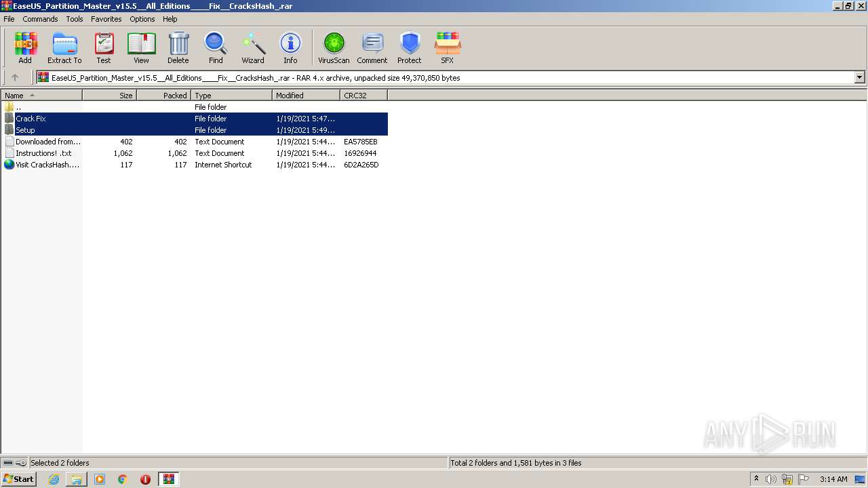Click the Delete trash icon
This screenshot has height=488, width=868.
tap(178, 47)
